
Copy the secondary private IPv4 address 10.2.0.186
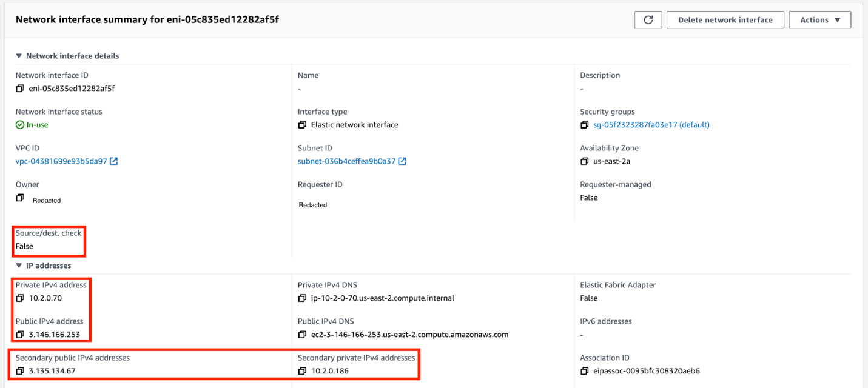302,370
